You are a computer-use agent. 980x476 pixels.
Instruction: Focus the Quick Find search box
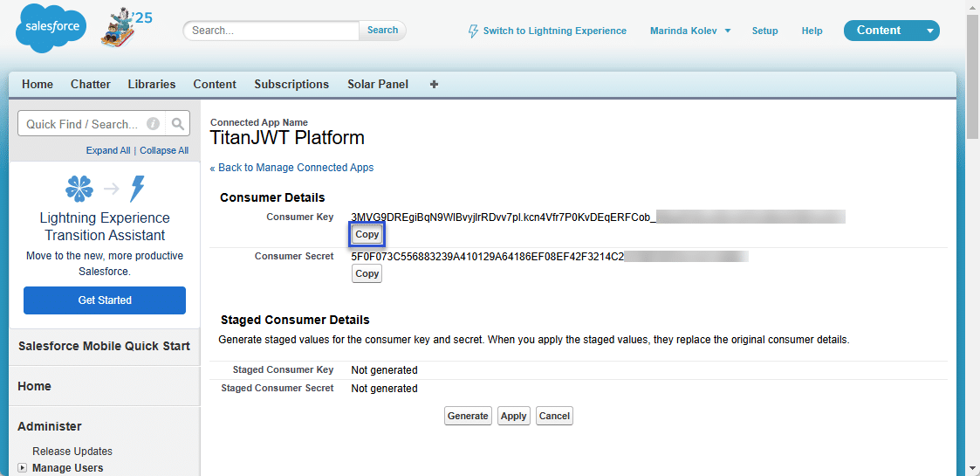pos(84,124)
